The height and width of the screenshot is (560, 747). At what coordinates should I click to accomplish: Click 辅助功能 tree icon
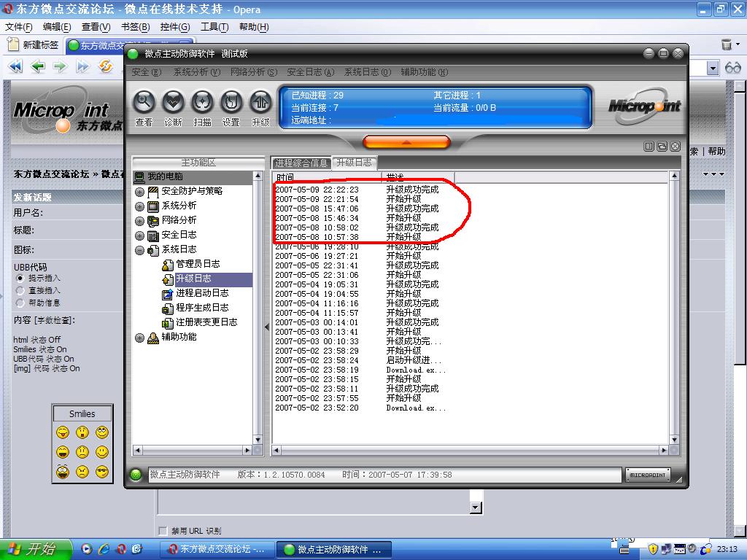(153, 338)
